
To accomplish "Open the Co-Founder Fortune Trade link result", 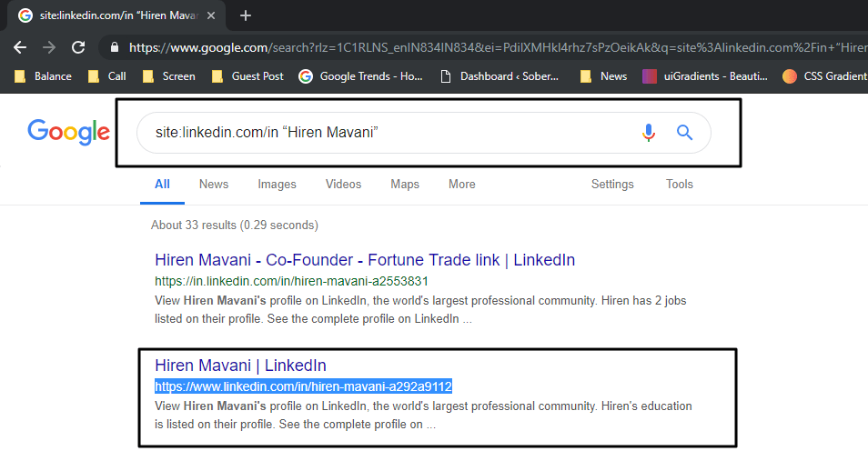I will 365,260.
